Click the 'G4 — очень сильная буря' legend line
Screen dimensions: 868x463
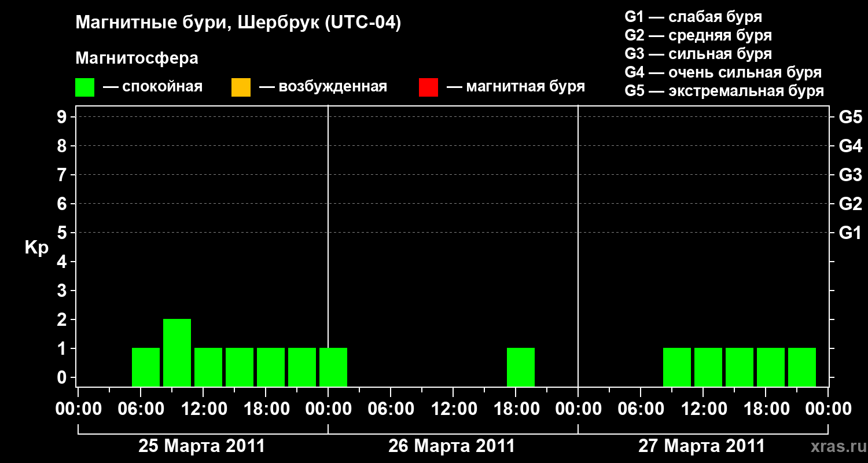[723, 72]
